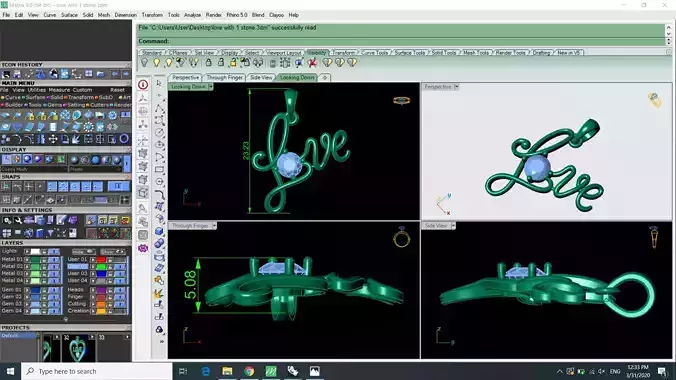This screenshot has width=676, height=380.
Task: Click the wrench icon in Info & Settings
Action: click(x=18, y=220)
